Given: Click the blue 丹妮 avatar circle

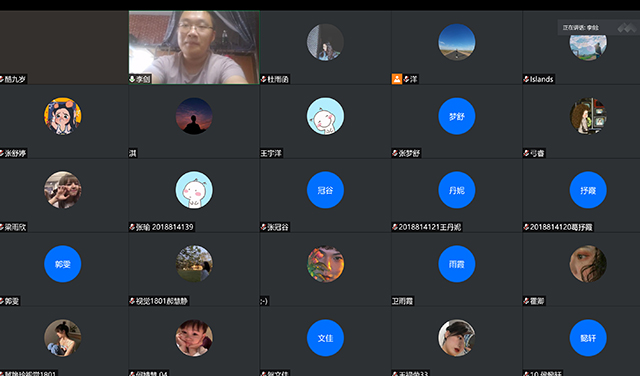Looking at the screenshot, I should 457,190.
